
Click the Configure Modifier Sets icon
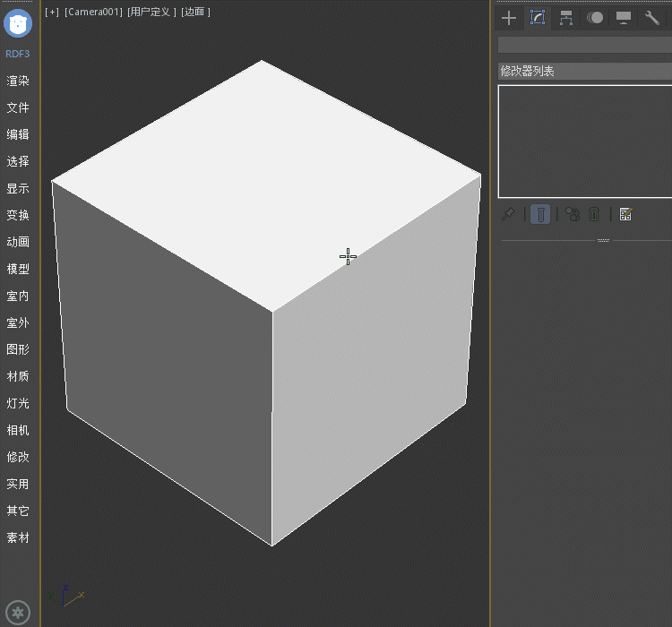click(x=625, y=214)
